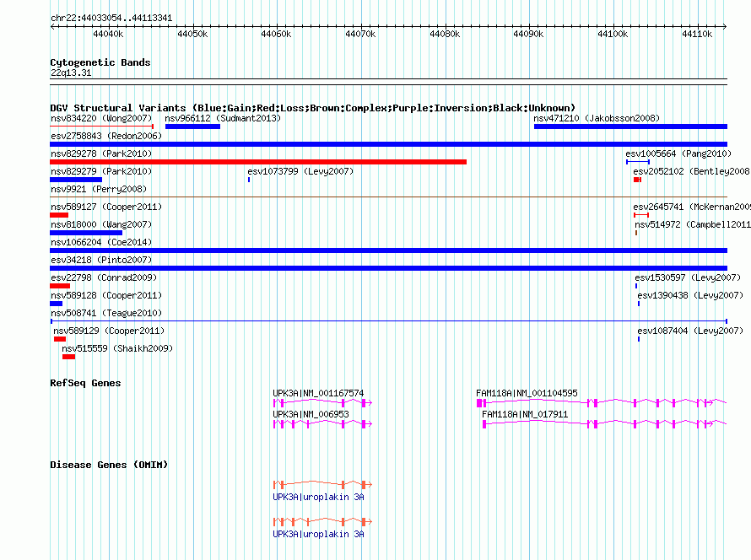Click the nsv834220 (Wong2007) variant label
The width and height of the screenshot is (751, 560).
click(101, 118)
